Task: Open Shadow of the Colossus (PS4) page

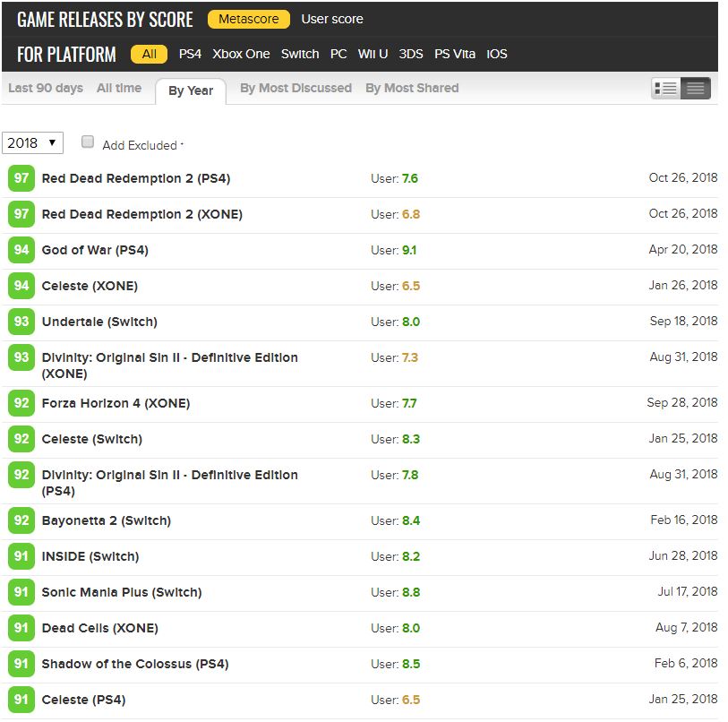Action: click(134, 664)
